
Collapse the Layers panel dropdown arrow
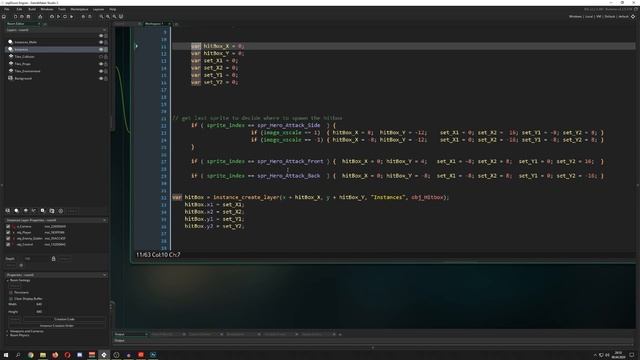pyautogui.click(x=104, y=30)
